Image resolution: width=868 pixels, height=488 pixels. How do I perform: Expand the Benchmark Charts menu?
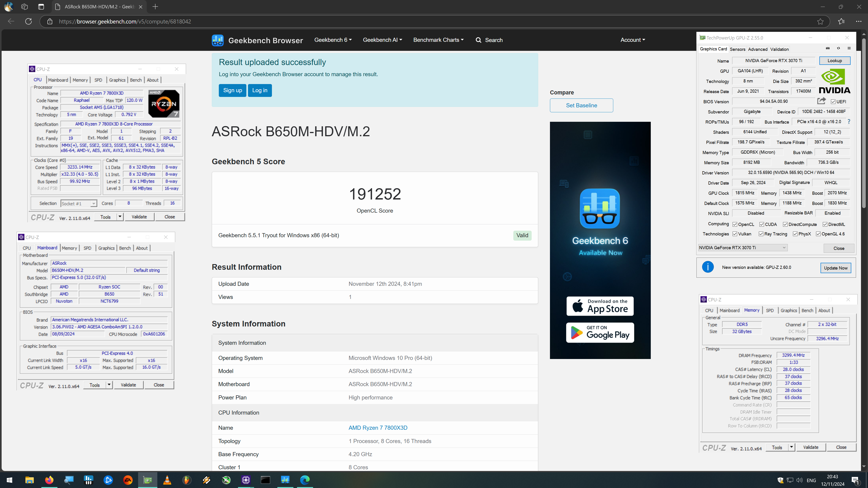click(438, 40)
